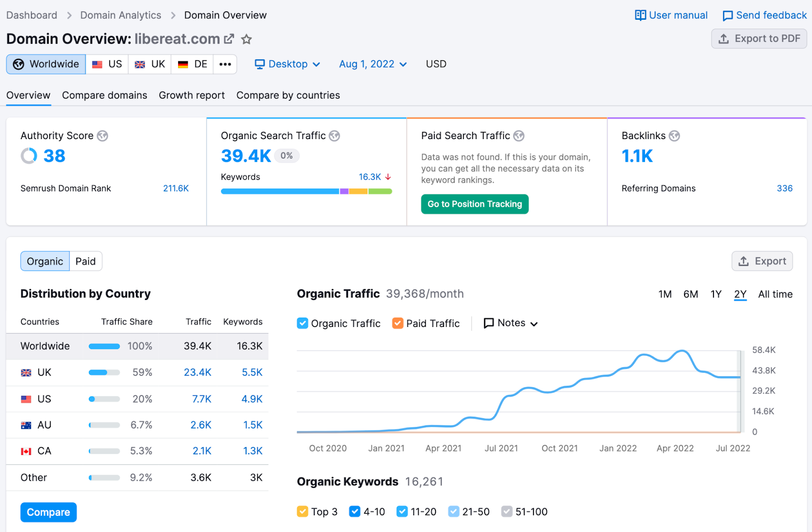Click the info icon beside Authority Score

point(103,136)
